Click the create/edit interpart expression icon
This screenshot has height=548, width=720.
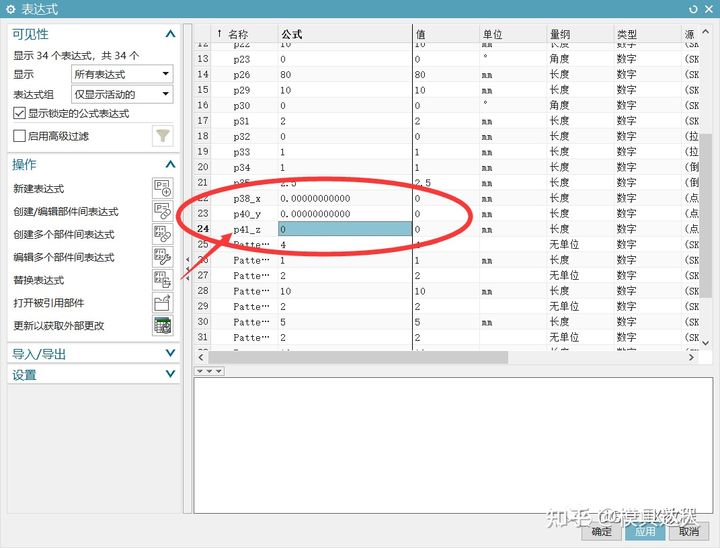(x=163, y=211)
